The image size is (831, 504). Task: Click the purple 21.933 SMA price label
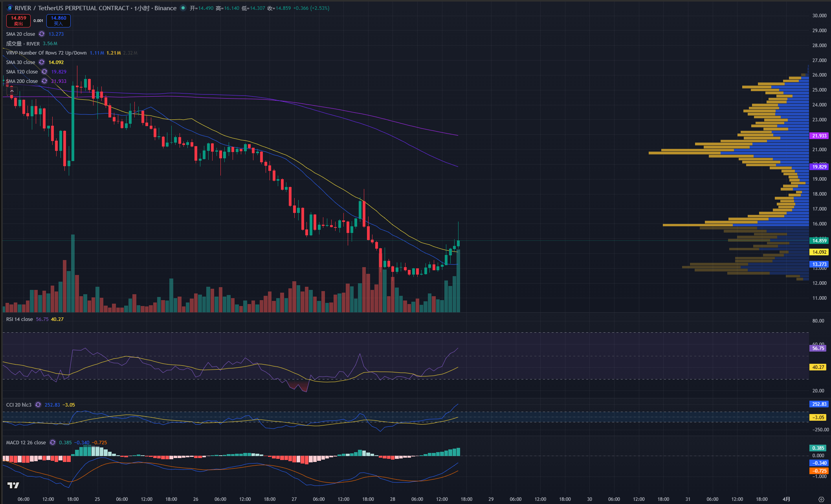coord(819,136)
